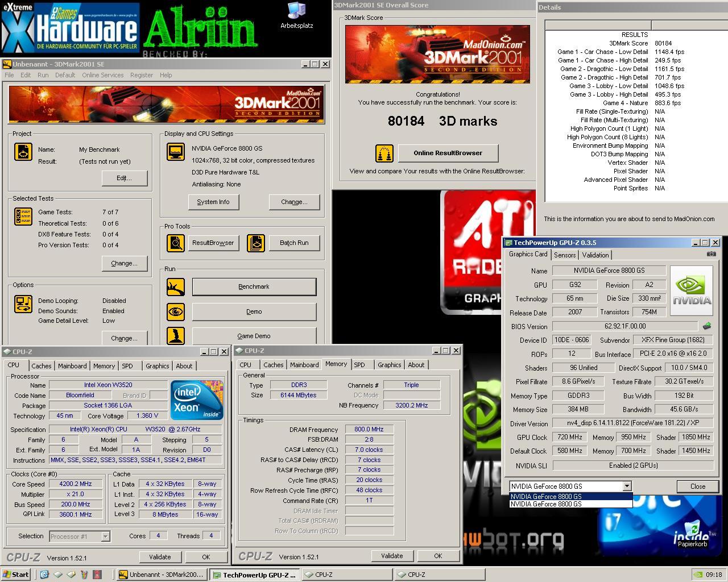Viewport: 728px width, 582px height.
Task: Click the Display and CPU Settings monitor icon
Action: tap(175, 152)
